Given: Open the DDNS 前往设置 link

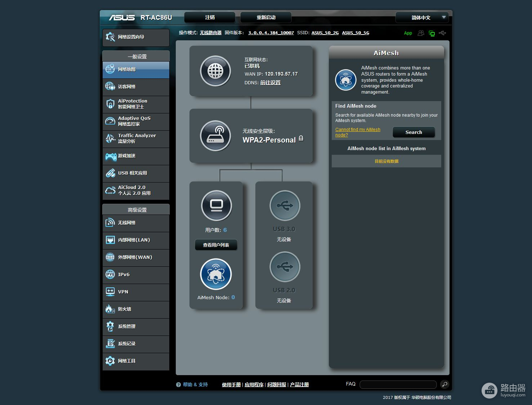Looking at the screenshot, I should click(270, 83).
